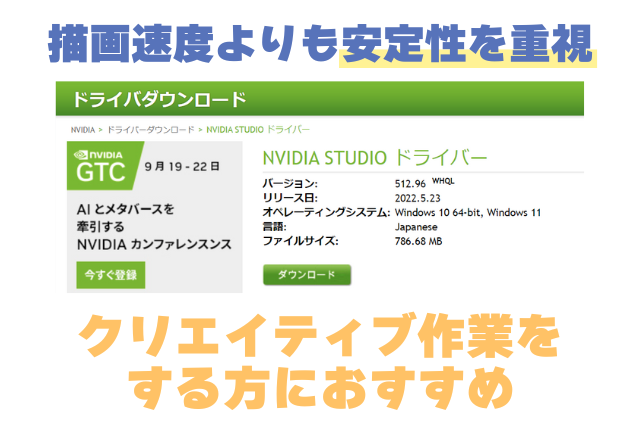The width and height of the screenshot is (640, 427).
Task: Click the NVIDIA カンファレンスンス banner text
Action: 154,245
